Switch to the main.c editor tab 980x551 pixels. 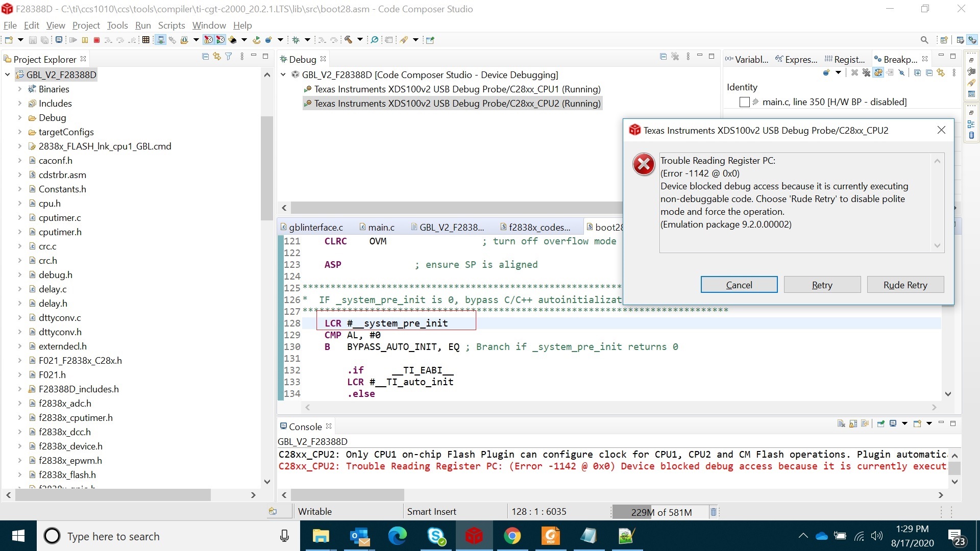point(381,227)
